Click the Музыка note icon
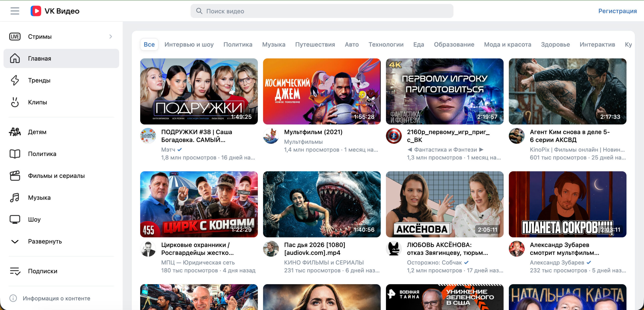This screenshot has width=644, height=310. tap(15, 198)
